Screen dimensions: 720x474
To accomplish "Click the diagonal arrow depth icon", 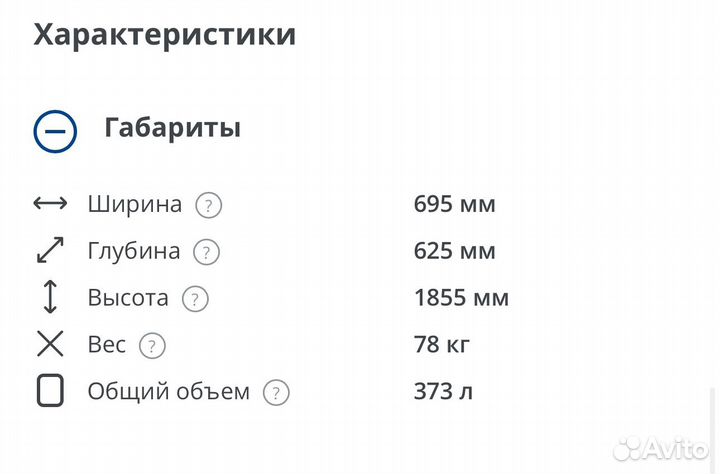I will click(x=50, y=251).
